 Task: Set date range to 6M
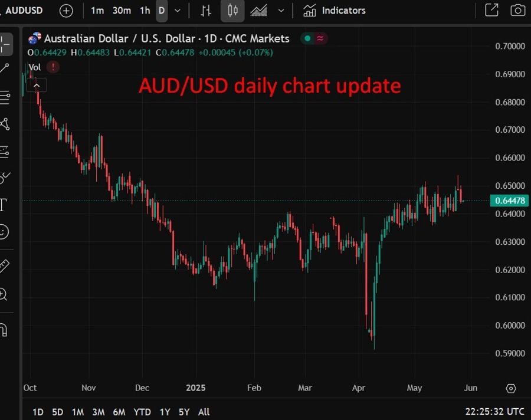coord(119,412)
